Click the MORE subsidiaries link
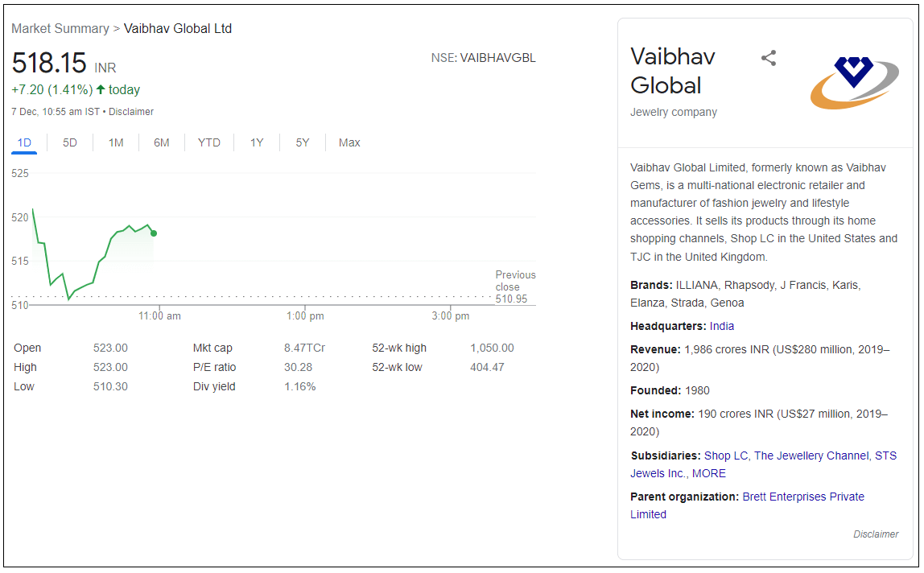Image resolution: width=924 pixels, height=573 pixels. point(709,473)
